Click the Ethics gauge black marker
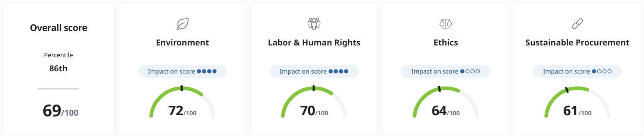 pyautogui.click(x=439, y=89)
